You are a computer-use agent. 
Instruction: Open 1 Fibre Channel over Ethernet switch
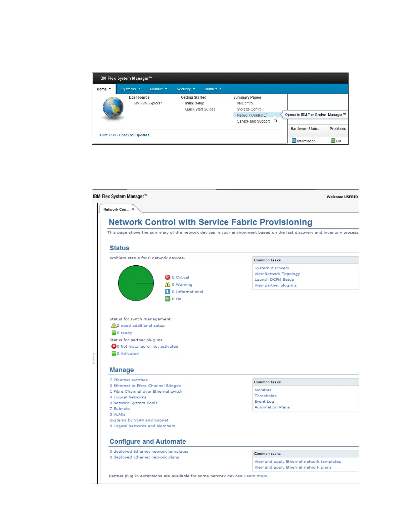tap(146, 391)
